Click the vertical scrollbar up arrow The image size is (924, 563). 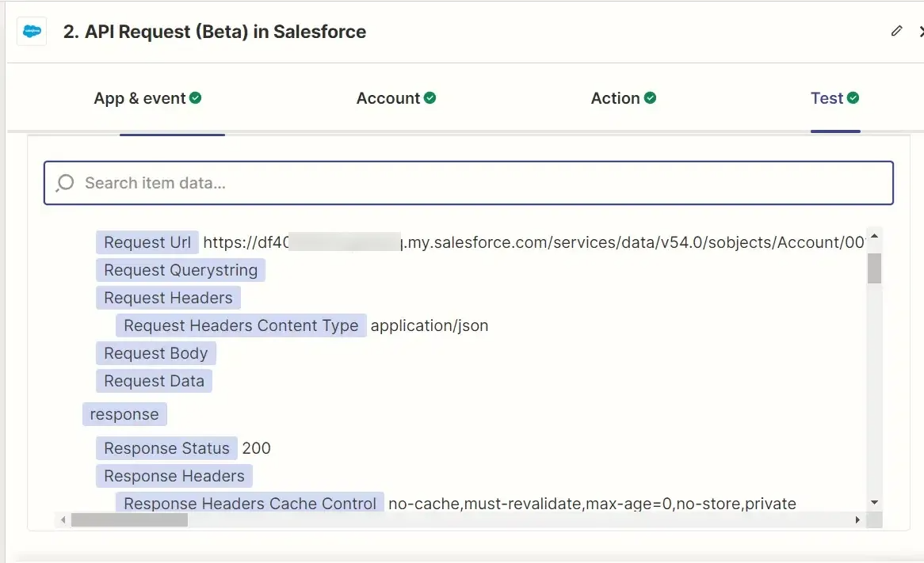[x=875, y=235]
